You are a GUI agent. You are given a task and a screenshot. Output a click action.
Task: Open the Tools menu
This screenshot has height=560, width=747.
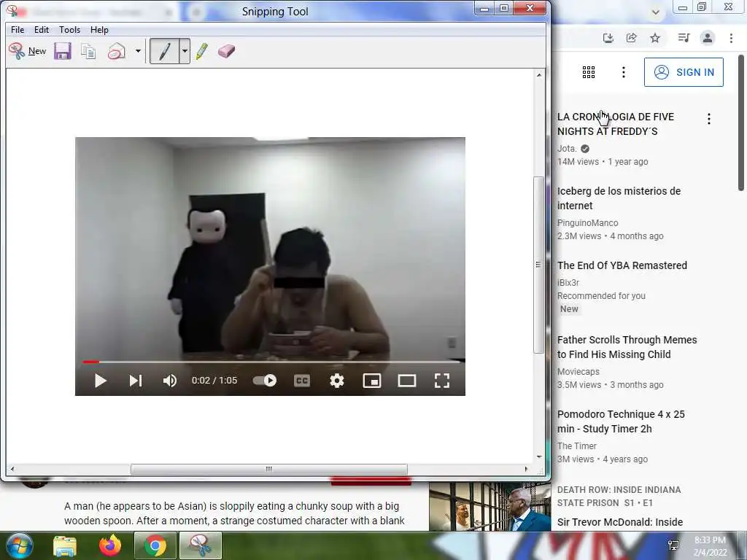[x=69, y=29]
